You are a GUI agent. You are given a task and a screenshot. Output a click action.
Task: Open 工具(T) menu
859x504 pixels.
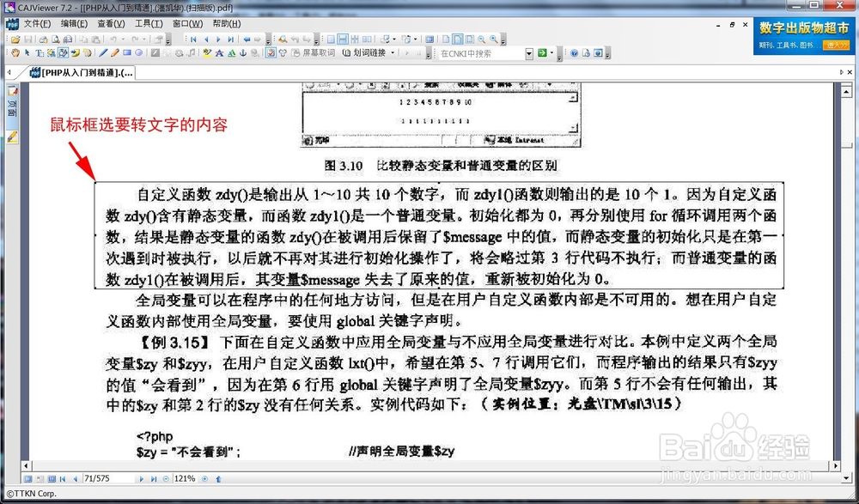(149, 23)
